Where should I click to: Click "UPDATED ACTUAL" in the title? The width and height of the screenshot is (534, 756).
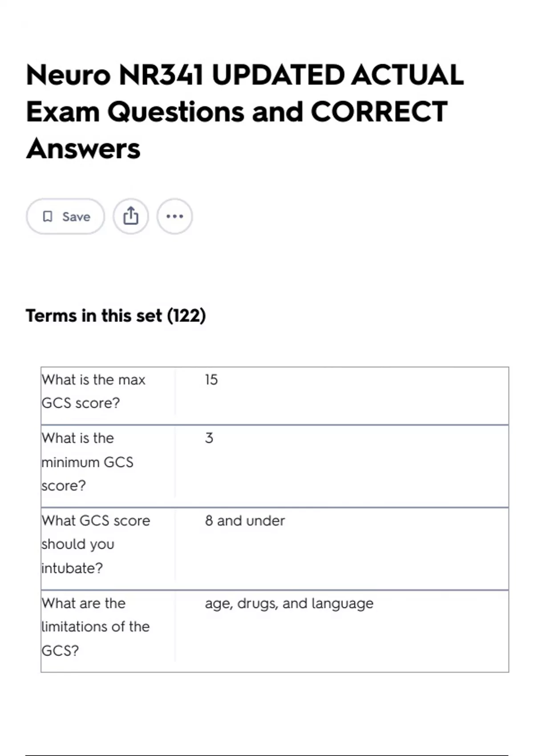pos(337,75)
